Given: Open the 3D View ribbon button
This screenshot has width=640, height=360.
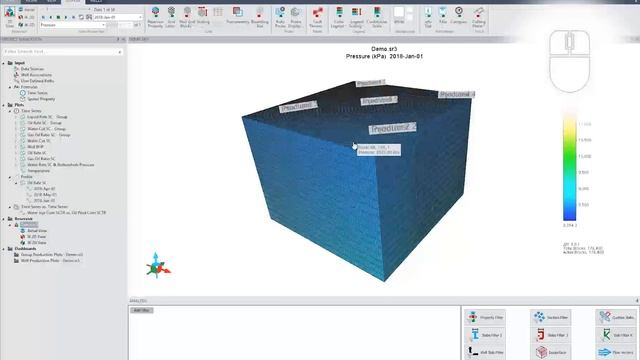Looking at the screenshot, I should coord(10,16).
